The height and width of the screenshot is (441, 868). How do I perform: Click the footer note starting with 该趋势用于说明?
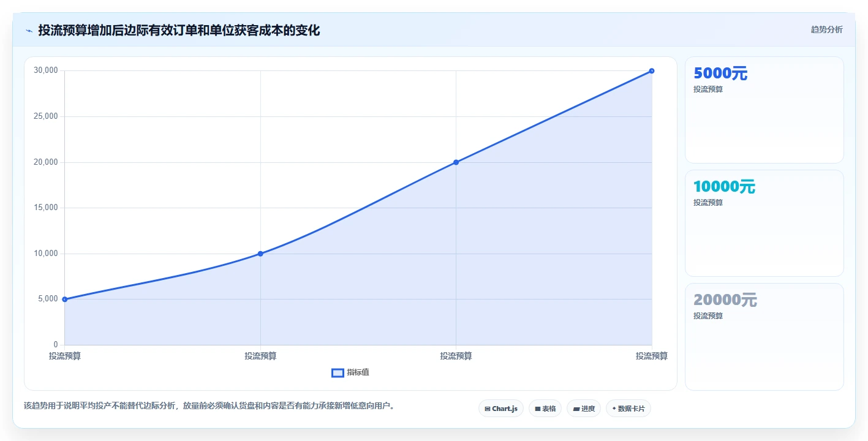click(209, 405)
